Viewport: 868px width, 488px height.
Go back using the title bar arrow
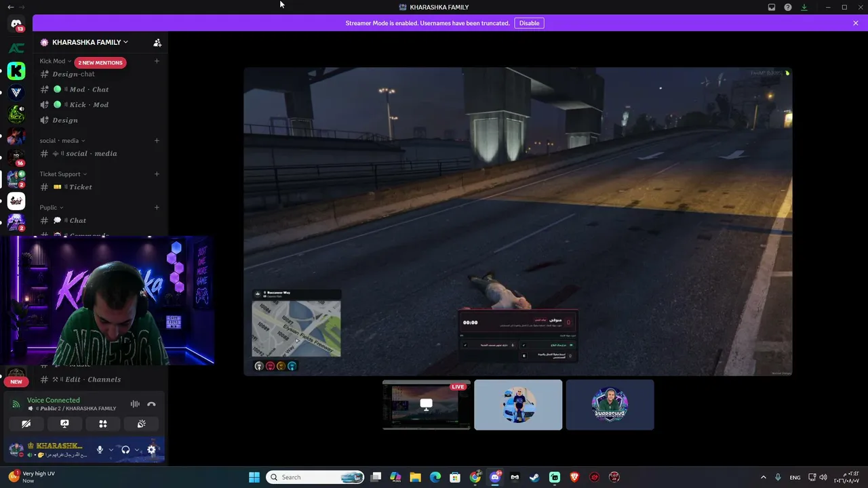point(10,7)
